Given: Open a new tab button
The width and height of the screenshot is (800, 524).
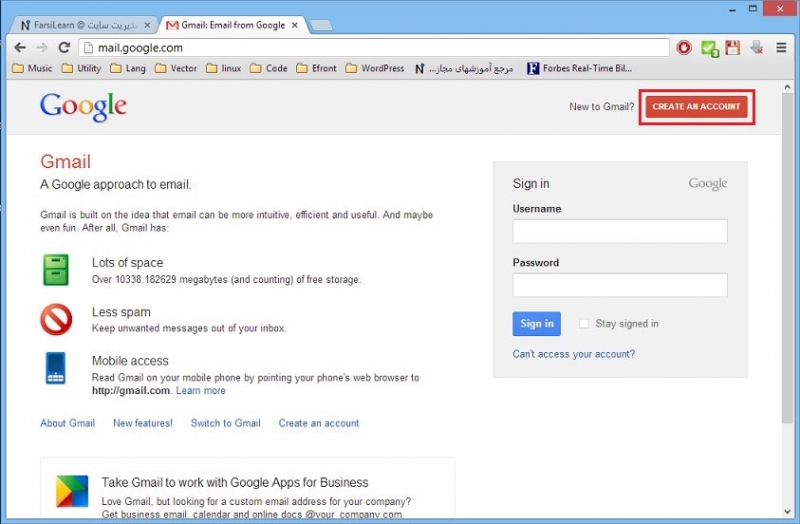Looking at the screenshot, I should (x=321, y=25).
